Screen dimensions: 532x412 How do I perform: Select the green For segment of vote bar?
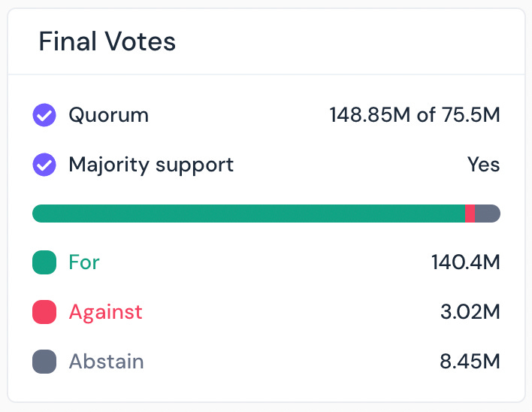pyautogui.click(x=248, y=214)
